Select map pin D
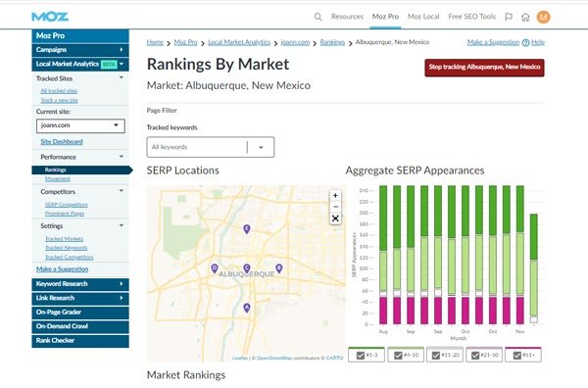Image resolution: width=588 pixels, height=388 pixels. pos(214,268)
